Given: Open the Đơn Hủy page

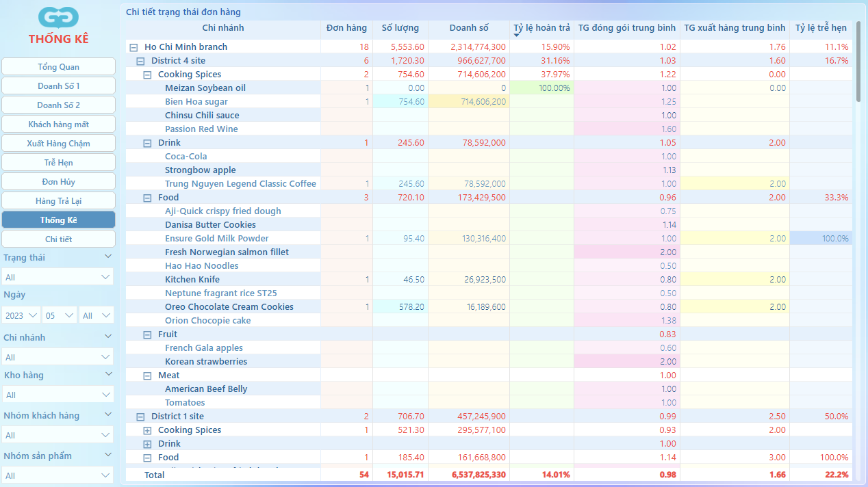Looking at the screenshot, I should 58,181.
